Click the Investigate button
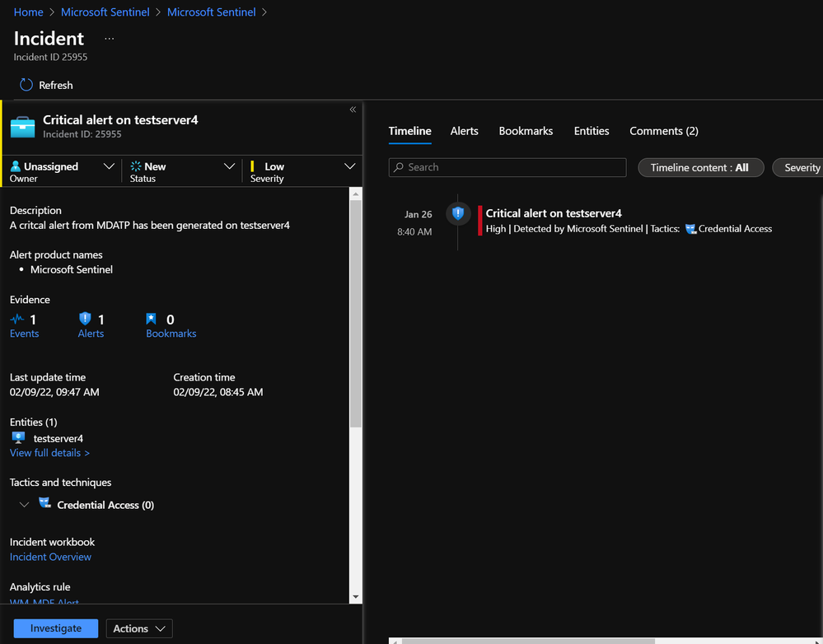The width and height of the screenshot is (823, 644). [x=56, y=628]
